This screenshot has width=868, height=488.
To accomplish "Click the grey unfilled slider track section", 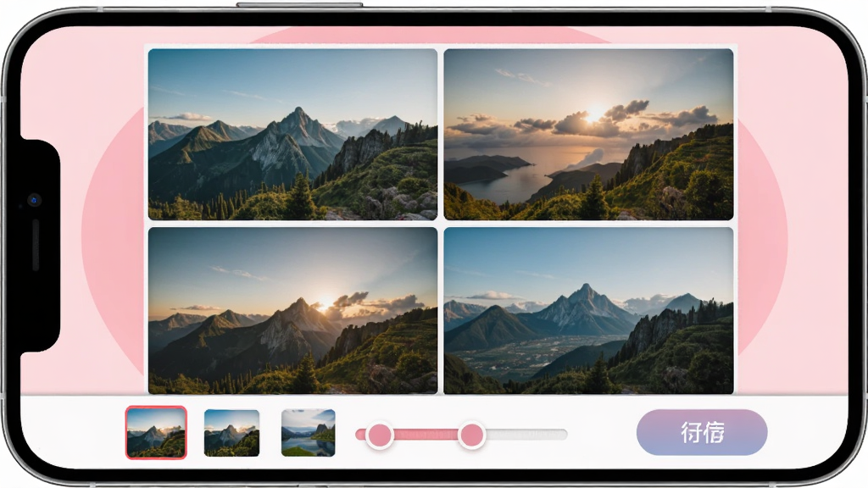I will pos(526,435).
